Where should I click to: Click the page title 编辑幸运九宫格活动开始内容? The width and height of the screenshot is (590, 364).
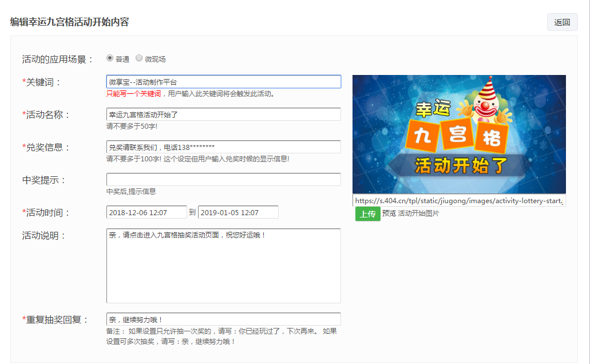pos(70,22)
